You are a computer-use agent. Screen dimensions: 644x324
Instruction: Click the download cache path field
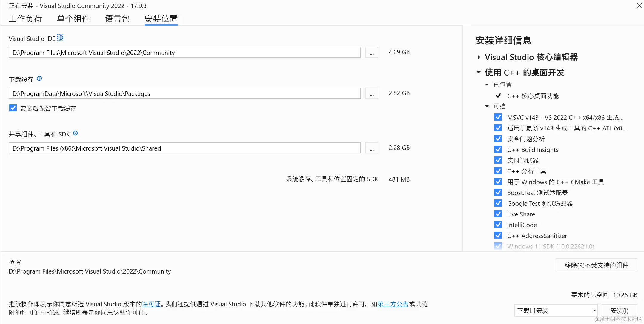click(185, 94)
